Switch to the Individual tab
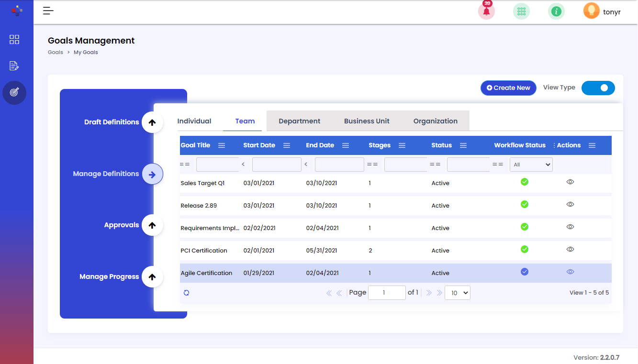The height and width of the screenshot is (364, 638). (194, 121)
